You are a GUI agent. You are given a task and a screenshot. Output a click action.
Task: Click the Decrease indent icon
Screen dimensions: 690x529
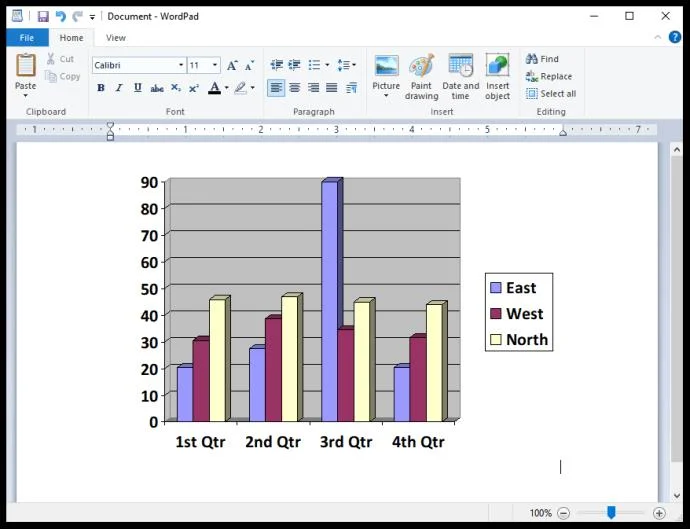[276, 65]
